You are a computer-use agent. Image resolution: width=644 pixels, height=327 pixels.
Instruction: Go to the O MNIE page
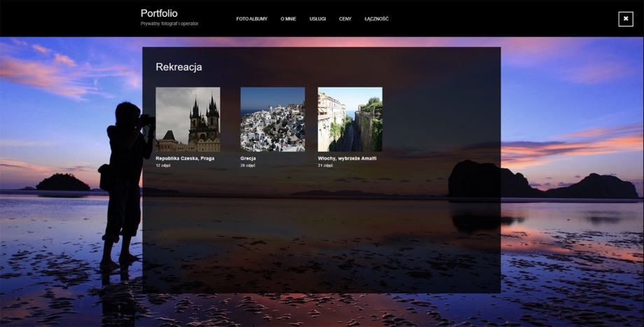[x=288, y=19]
